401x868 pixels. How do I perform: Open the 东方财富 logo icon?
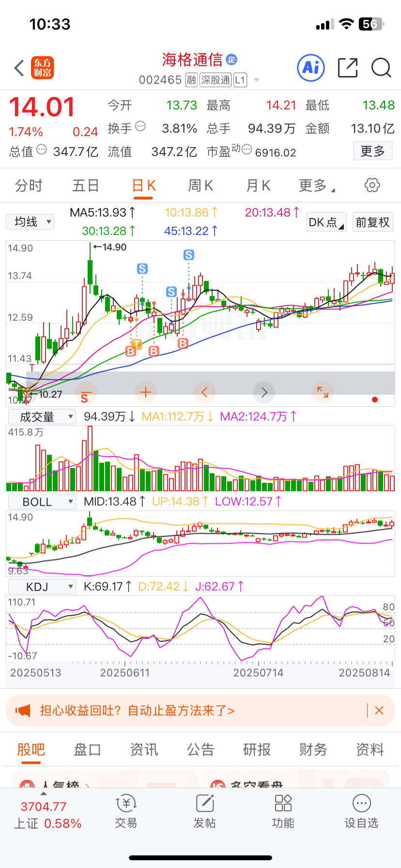pos(43,68)
